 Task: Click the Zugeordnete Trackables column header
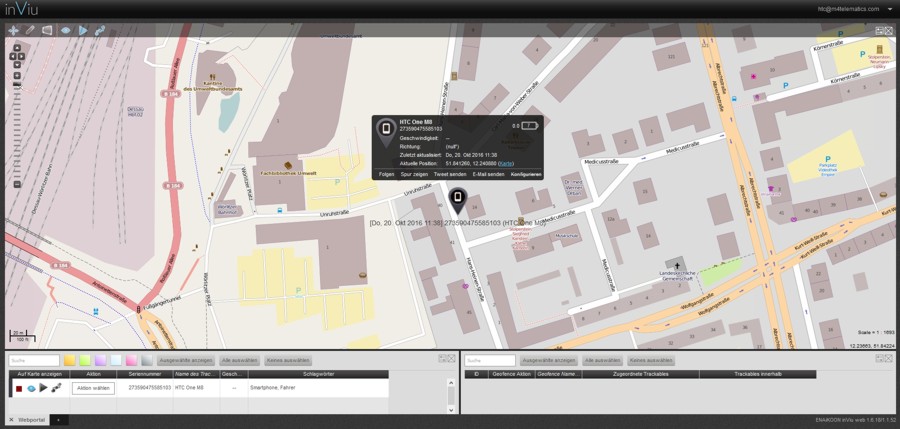(x=641, y=374)
